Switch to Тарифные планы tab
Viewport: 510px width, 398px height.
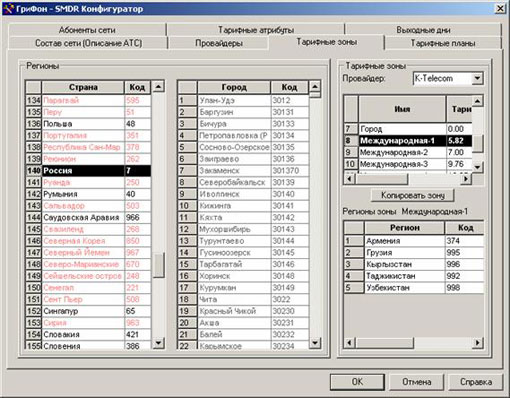click(443, 43)
